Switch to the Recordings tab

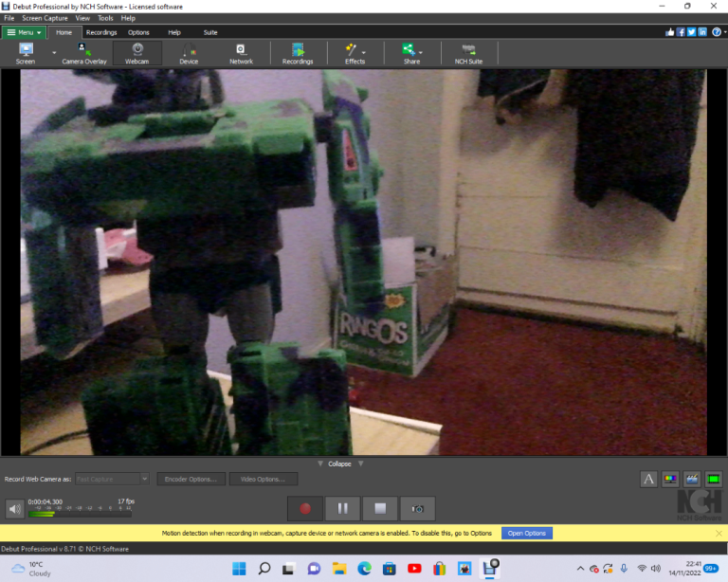click(101, 32)
